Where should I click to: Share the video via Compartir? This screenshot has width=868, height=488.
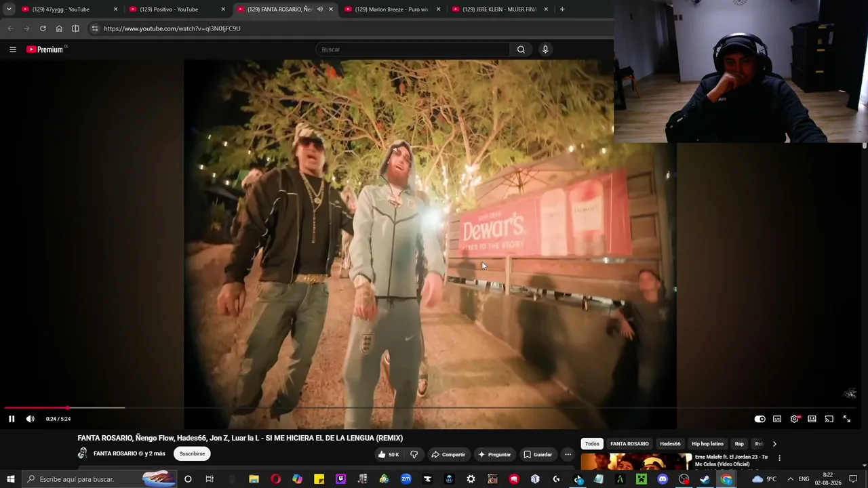(448, 454)
